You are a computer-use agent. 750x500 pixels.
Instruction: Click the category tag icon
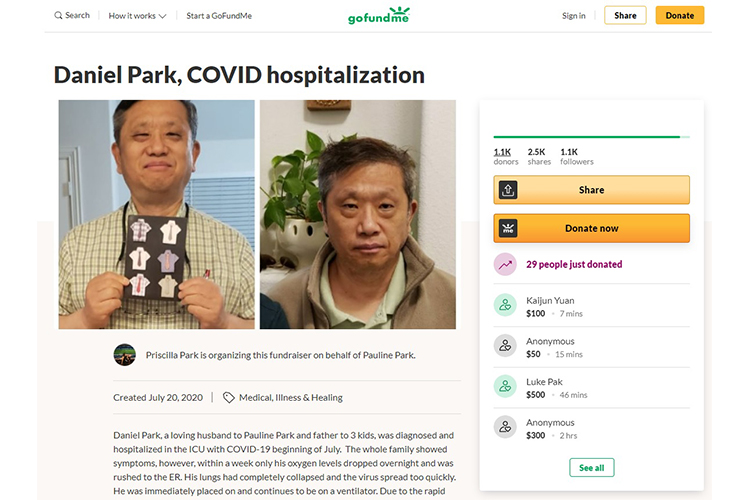[228, 397]
